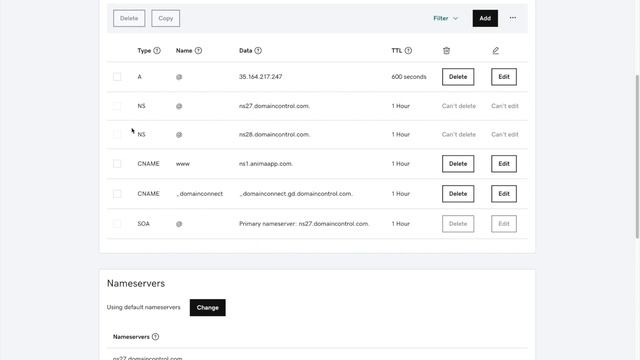Screen dimensions: 640x360
Task: Click the _domainconnect name cell
Action: pyautogui.click(x=200, y=194)
